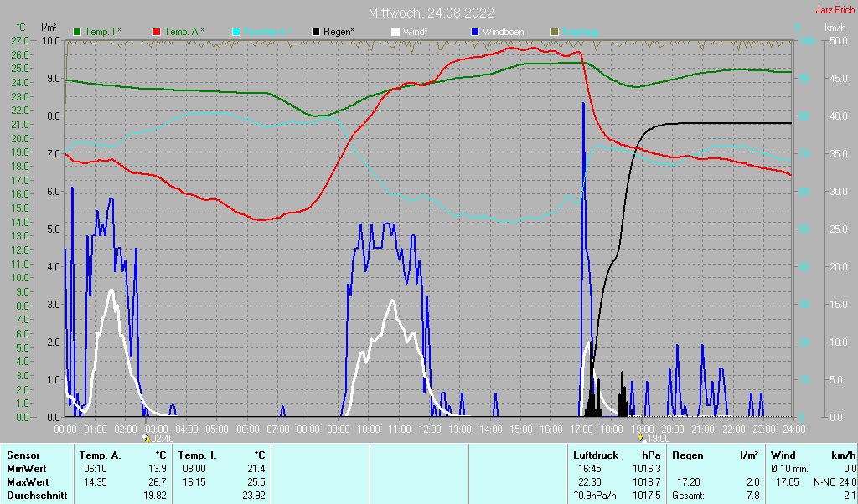Select the Temp. A.* legend label

[x=183, y=32]
